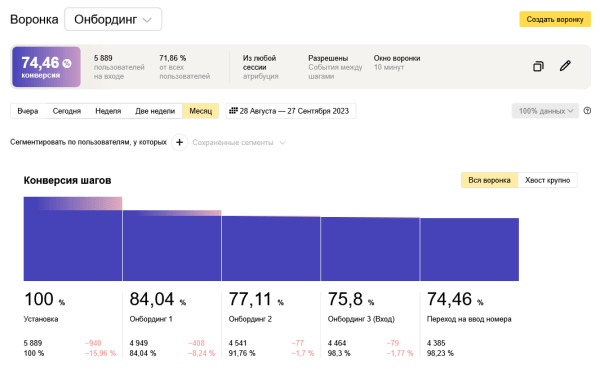This screenshot has width=600, height=380.
Task: Switch to Хвост крупно view
Action: (x=548, y=180)
